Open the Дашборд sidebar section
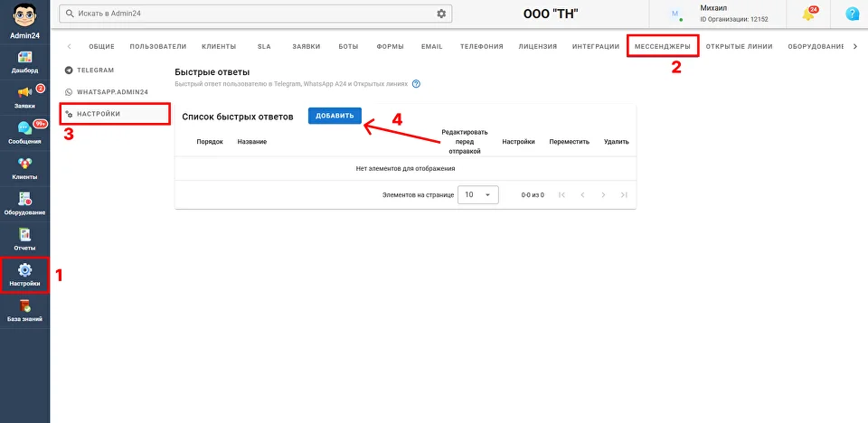 click(25, 62)
